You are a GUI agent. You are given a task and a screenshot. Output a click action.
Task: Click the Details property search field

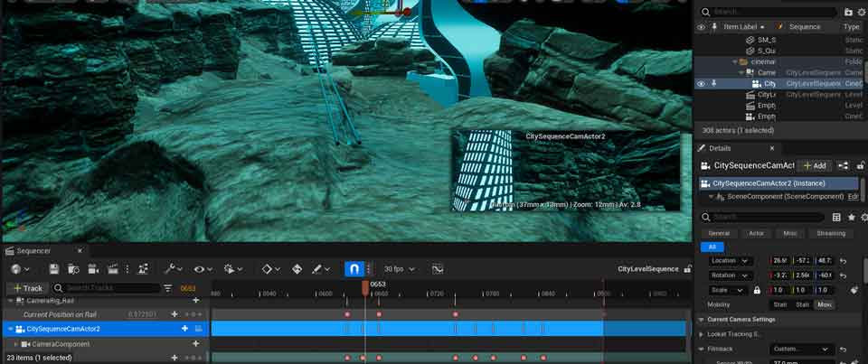pos(763,218)
